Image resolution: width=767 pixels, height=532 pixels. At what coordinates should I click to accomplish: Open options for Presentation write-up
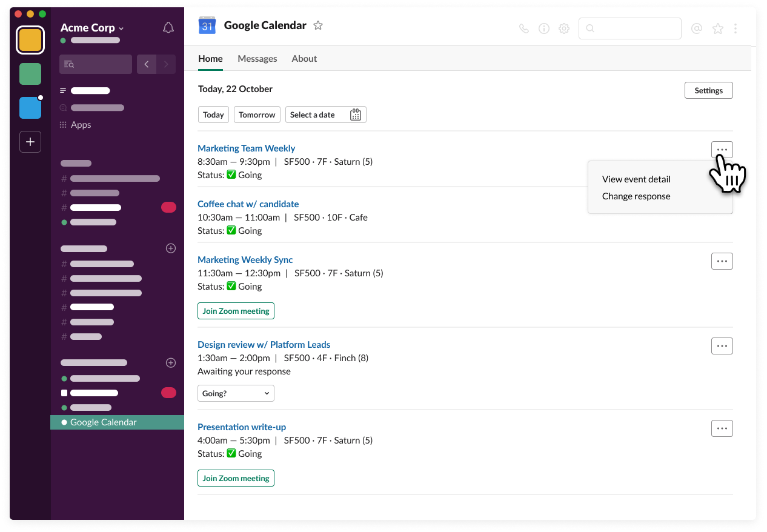click(722, 428)
